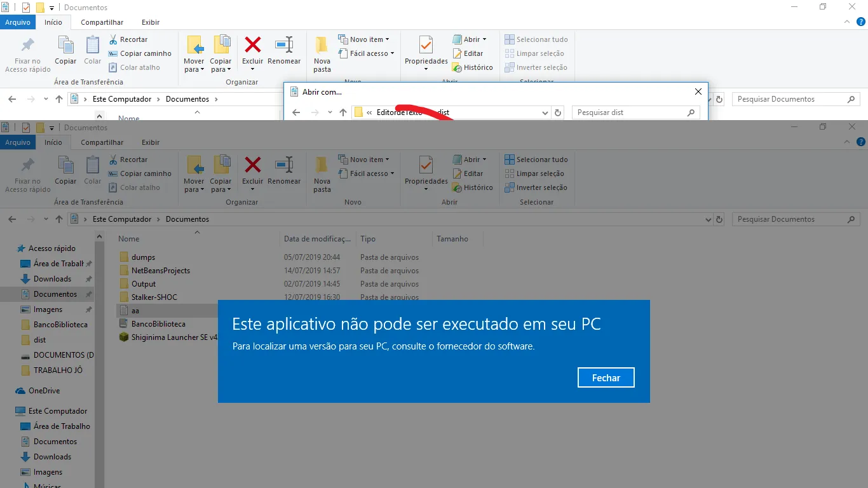This screenshot has width=868, height=488.
Task: Click the red Excluir icon in upper window
Action: pos(253,44)
